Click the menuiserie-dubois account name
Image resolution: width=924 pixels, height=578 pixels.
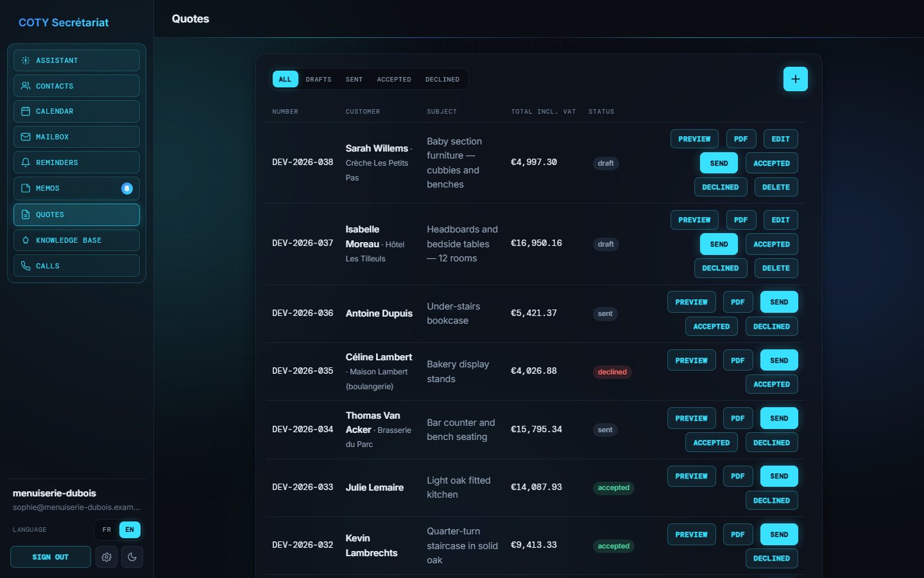point(55,493)
